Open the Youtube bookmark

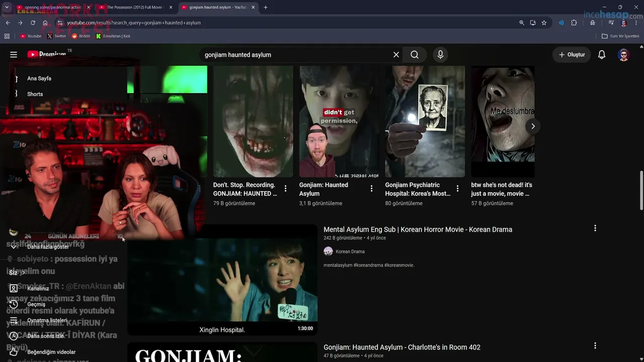pos(31,36)
